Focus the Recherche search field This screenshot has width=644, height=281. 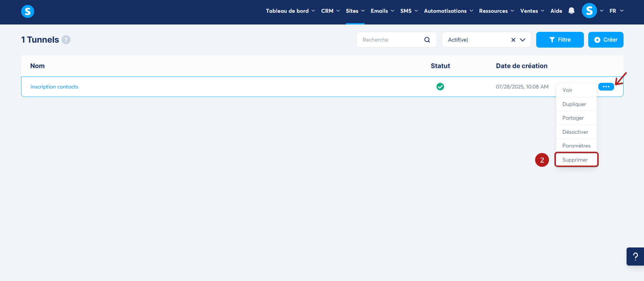[x=397, y=40]
